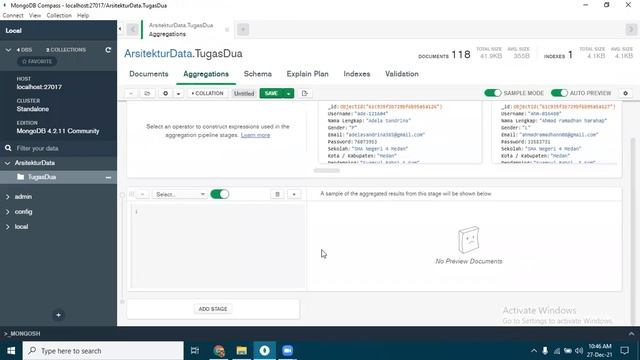Click the horizontal preview scrollbar
This screenshot has width=640, height=360.
point(327,171)
